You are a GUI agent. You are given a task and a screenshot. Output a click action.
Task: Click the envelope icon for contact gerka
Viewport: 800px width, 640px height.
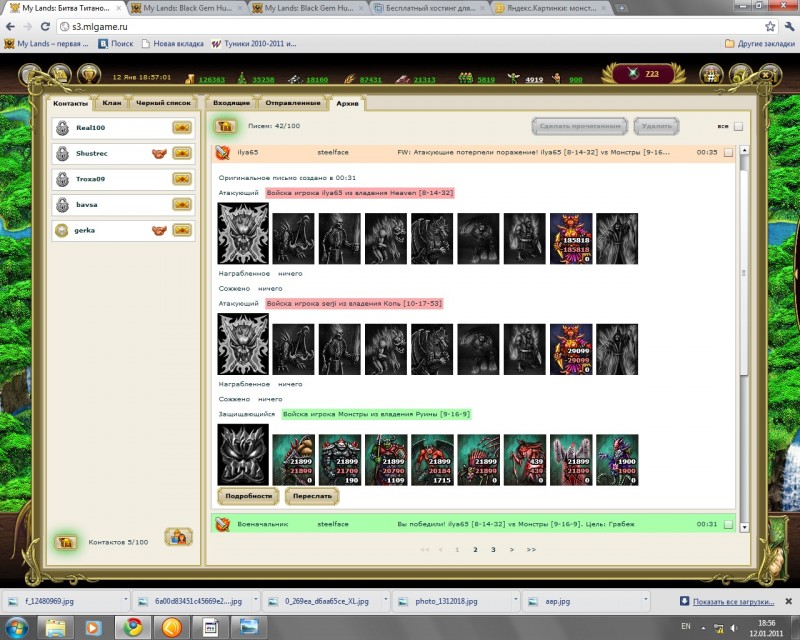coord(182,230)
